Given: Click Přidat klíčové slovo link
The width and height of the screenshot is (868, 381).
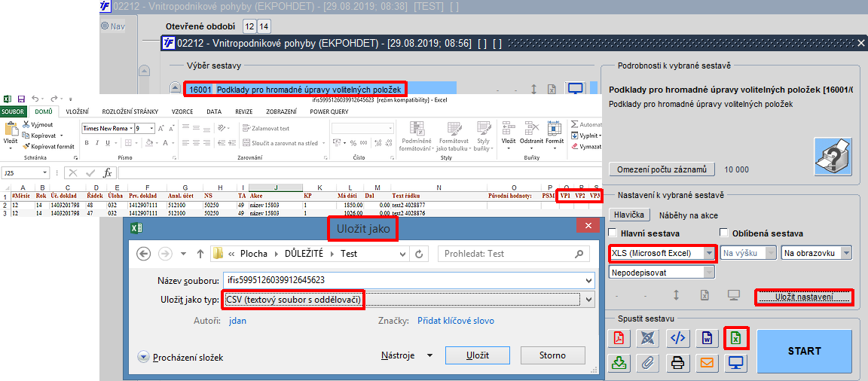Looking at the screenshot, I should coord(456,321).
